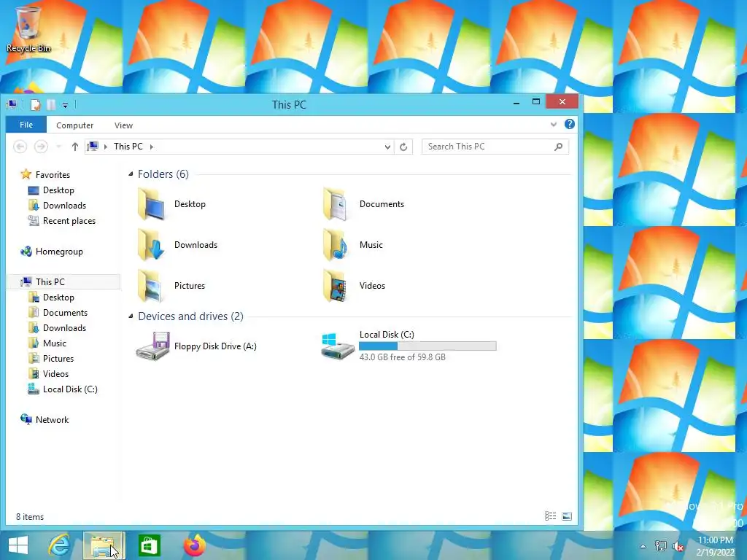The height and width of the screenshot is (560, 747).
Task: Click the Forward navigation arrow
Action: (41, 147)
